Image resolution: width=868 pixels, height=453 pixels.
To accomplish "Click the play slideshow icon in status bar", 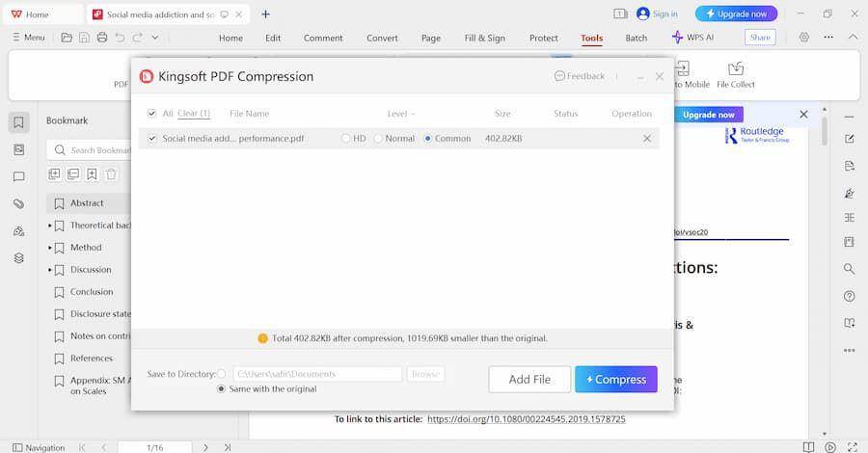I will click(x=830, y=447).
